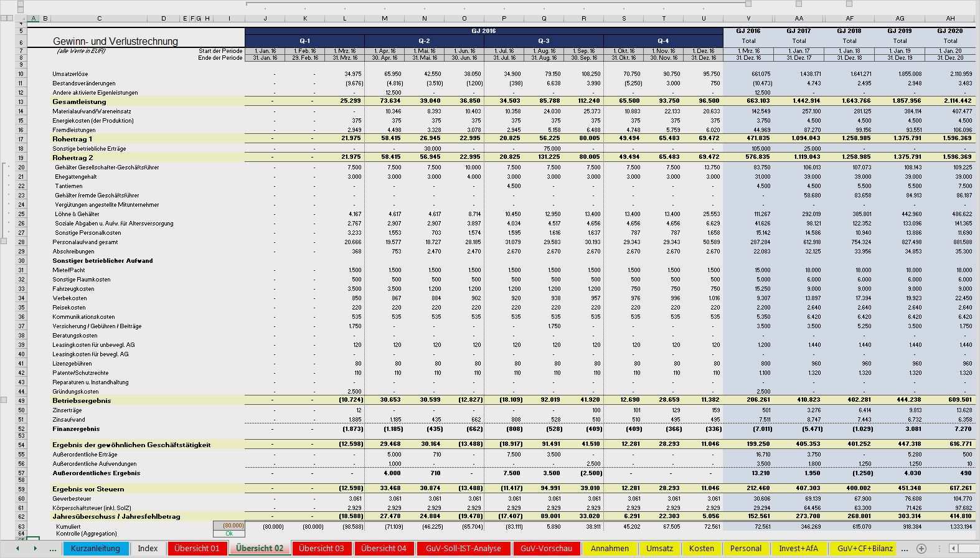980x558 pixels.
Task: Click the 'GJ 2016' quarterly header band
Action: pyautogui.click(x=484, y=31)
